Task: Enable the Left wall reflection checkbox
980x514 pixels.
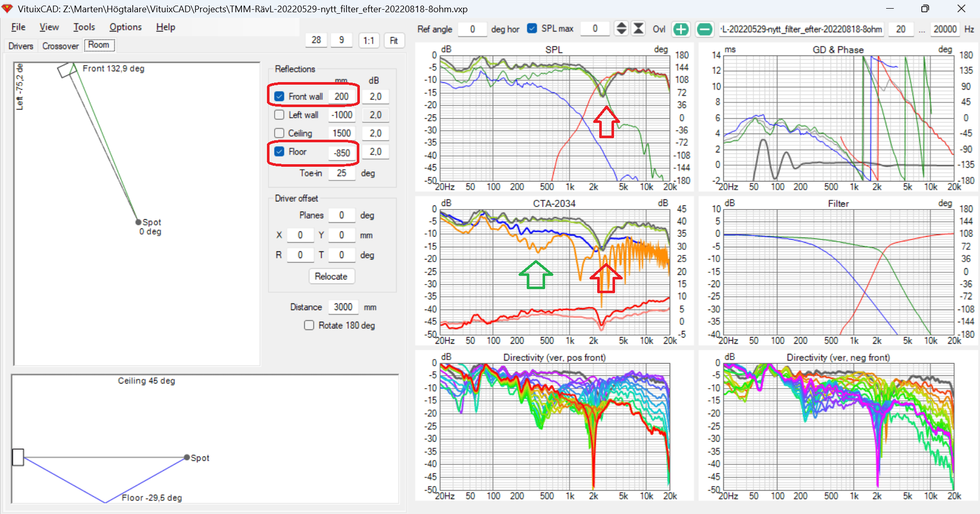Action: [x=279, y=115]
